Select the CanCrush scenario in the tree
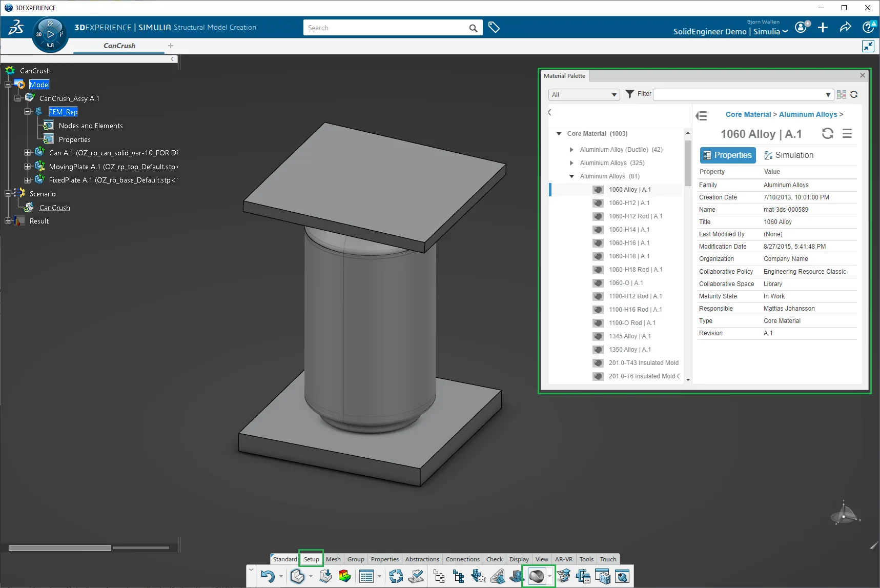This screenshot has height=588, width=880. point(54,208)
